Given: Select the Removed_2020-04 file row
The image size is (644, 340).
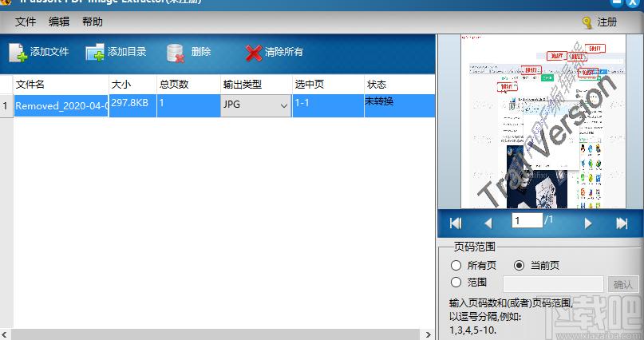Looking at the screenshot, I should [61, 105].
